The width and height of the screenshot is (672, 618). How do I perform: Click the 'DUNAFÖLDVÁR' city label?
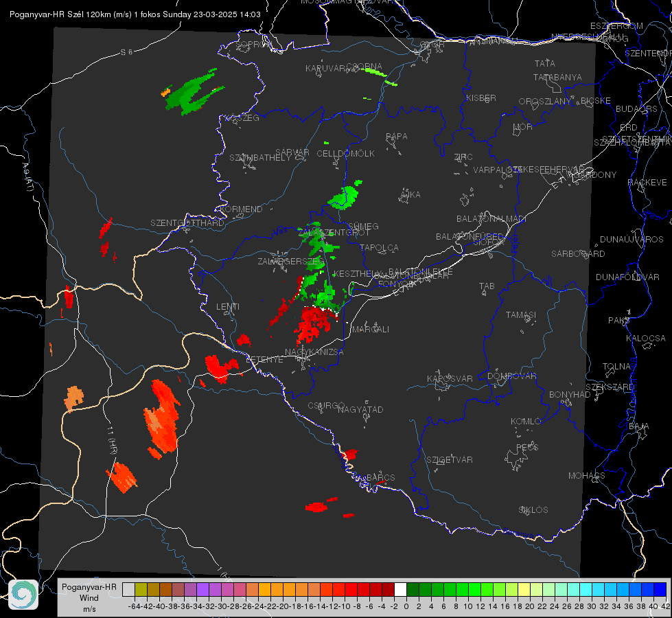[x=627, y=277]
